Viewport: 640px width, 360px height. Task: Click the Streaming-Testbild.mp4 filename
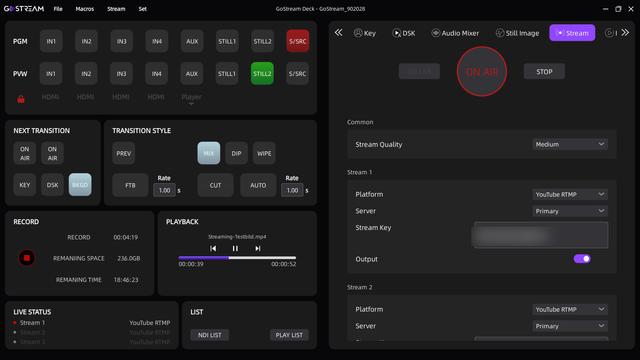click(237, 237)
